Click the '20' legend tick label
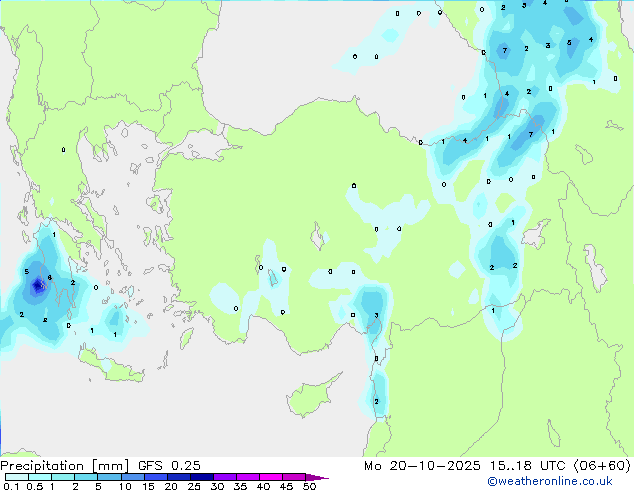 (x=171, y=486)
